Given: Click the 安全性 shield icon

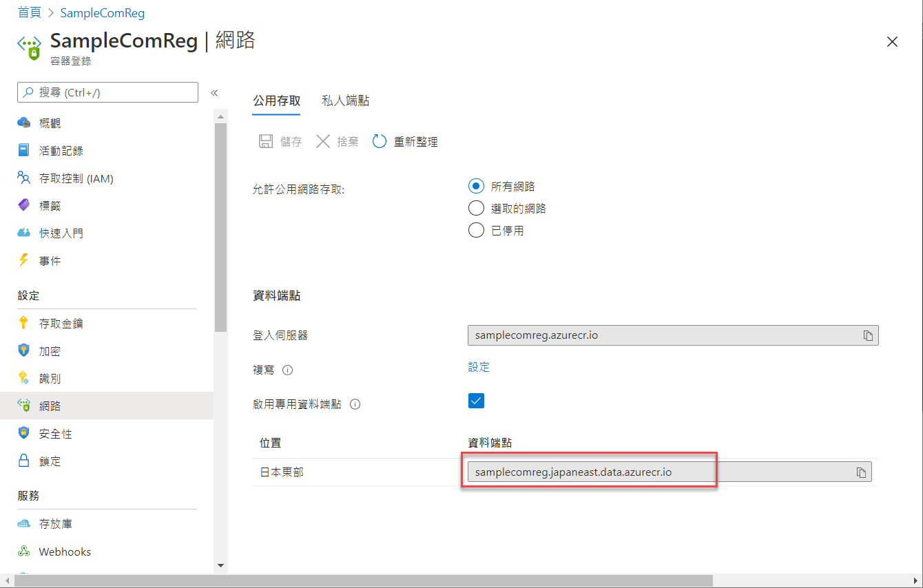Looking at the screenshot, I should click(24, 433).
